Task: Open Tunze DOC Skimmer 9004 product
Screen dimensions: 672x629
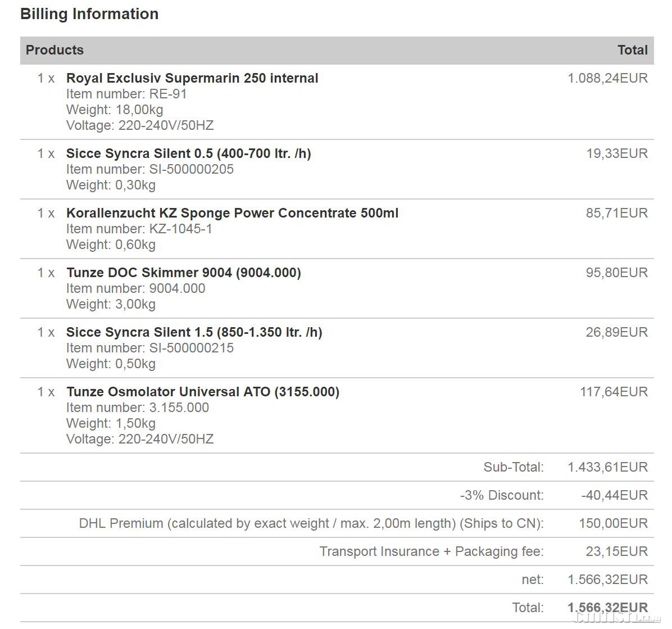Action: click(x=184, y=273)
